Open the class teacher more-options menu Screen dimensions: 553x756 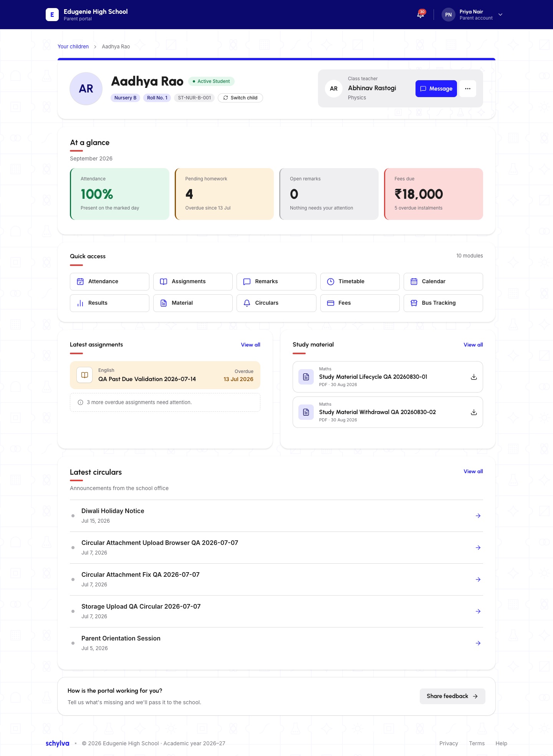point(468,89)
